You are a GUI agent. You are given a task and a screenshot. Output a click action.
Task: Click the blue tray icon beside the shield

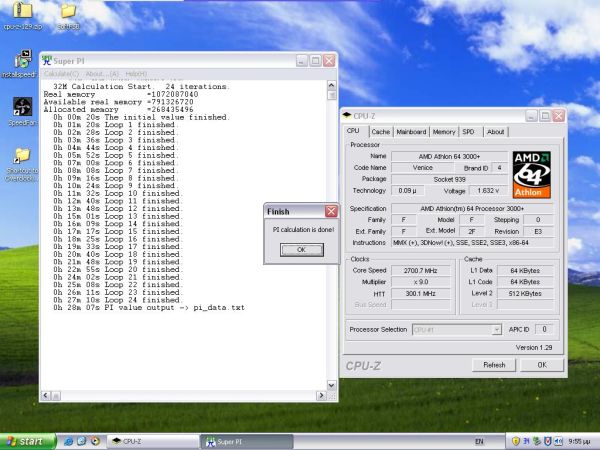[x=526, y=442]
